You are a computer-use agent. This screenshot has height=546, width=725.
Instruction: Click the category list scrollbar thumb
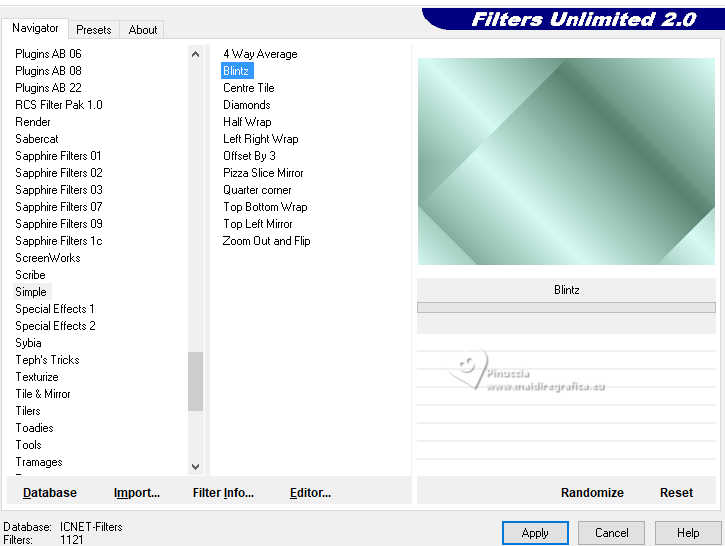click(196, 381)
